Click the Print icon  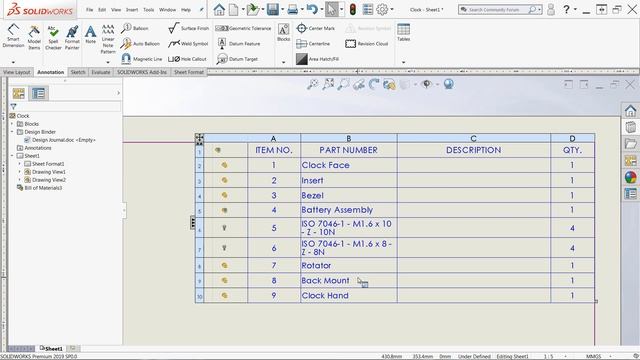click(293, 9)
